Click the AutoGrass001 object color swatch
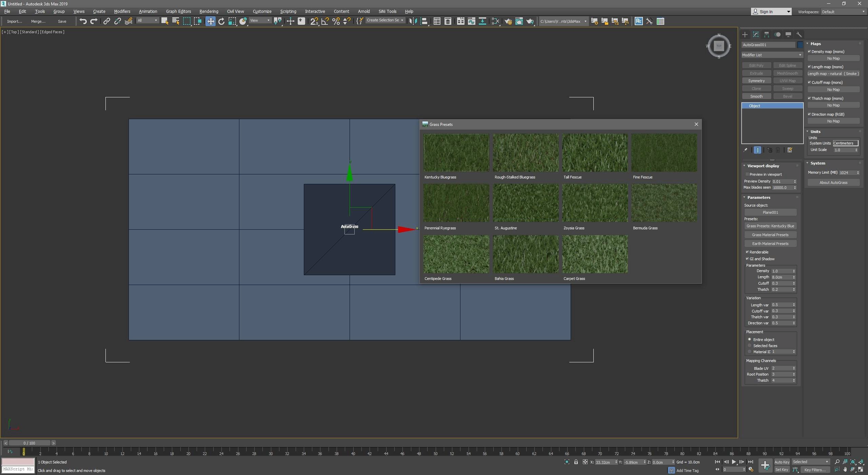 800,44
